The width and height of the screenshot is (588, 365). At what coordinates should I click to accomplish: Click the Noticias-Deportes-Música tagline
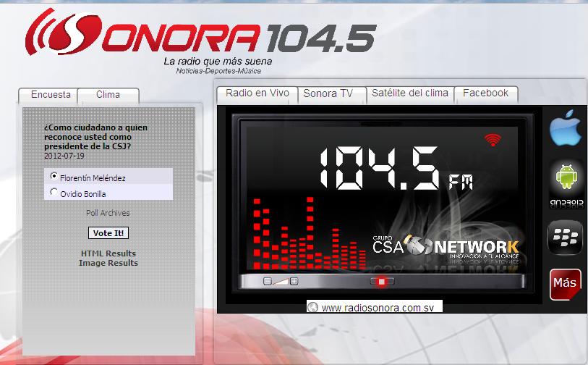(218, 71)
